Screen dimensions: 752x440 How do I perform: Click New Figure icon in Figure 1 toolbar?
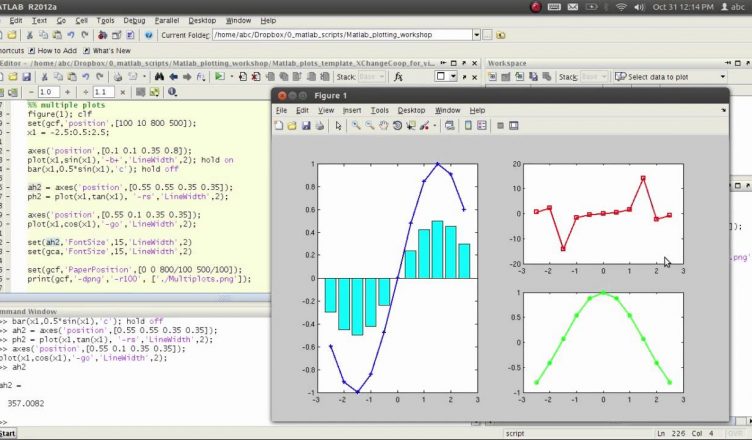point(279,126)
